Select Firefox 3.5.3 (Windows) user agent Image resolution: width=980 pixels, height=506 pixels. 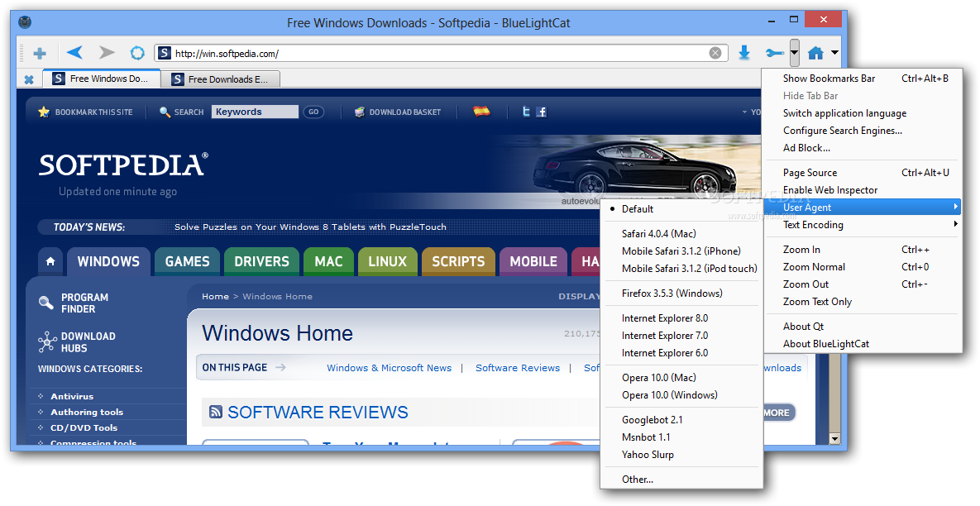[682, 293]
